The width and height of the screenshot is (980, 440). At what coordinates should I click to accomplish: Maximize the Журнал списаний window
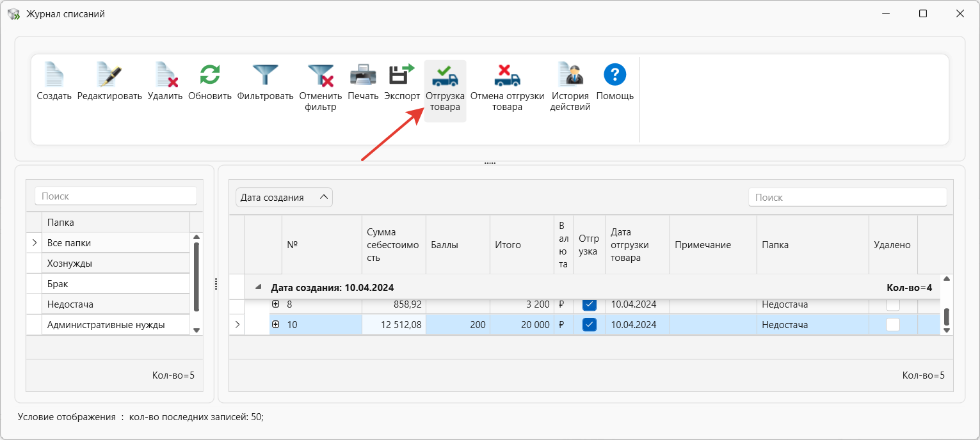[x=923, y=13]
